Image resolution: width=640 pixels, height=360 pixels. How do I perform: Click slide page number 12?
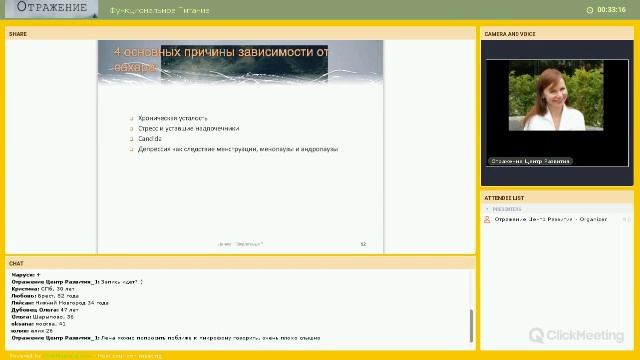363,244
